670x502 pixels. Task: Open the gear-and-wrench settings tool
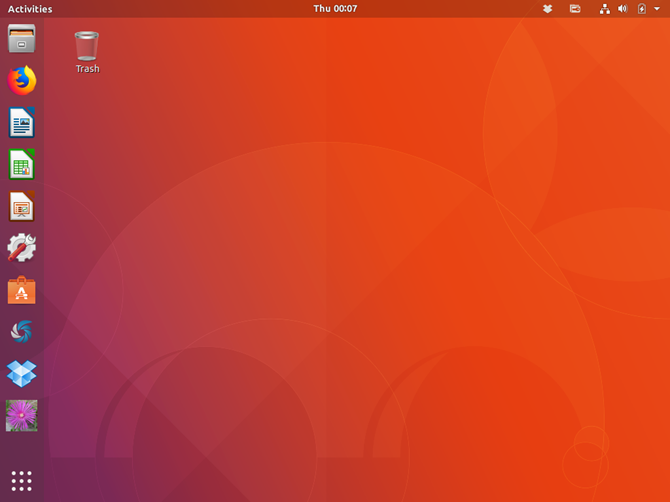click(21, 247)
